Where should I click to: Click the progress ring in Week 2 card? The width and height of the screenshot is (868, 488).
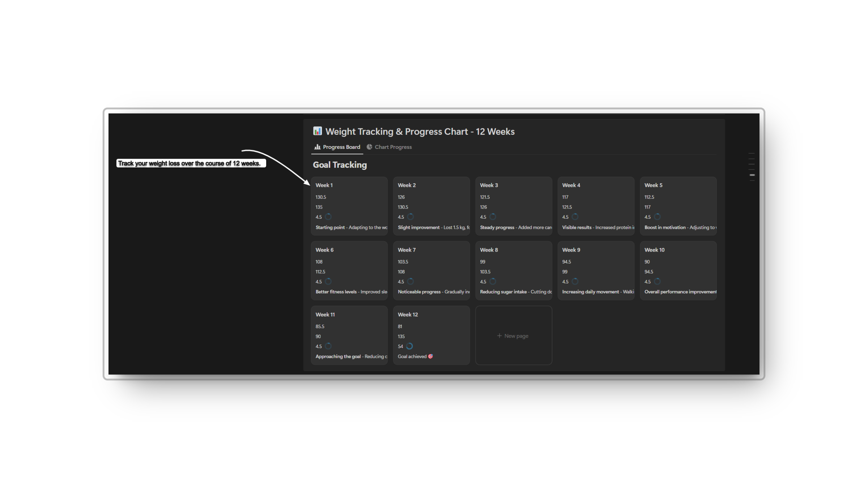tap(410, 217)
